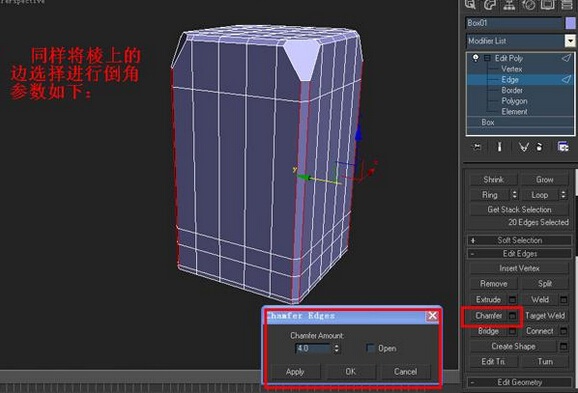Select Element sub-object level
The width and height of the screenshot is (578, 393).
pos(514,111)
